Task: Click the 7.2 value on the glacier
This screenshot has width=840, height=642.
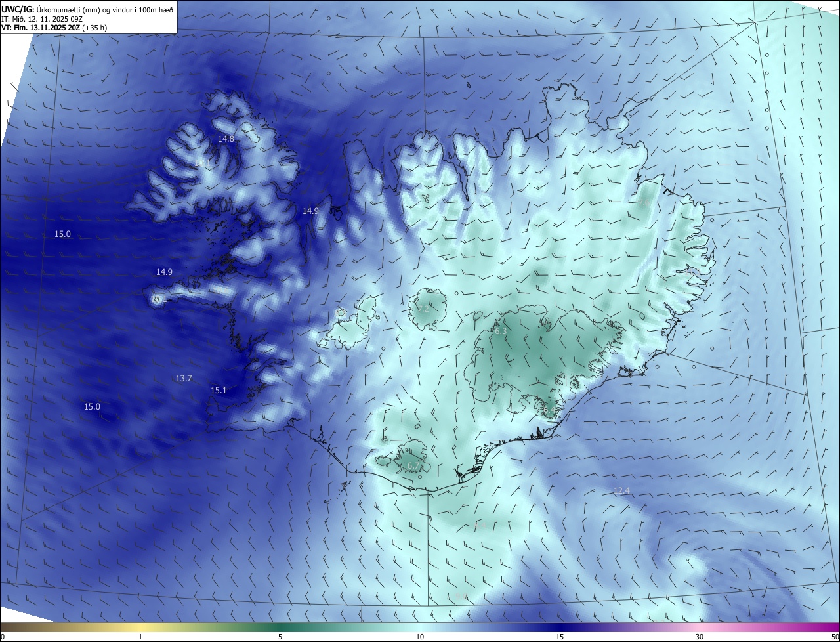Action: 423,309
